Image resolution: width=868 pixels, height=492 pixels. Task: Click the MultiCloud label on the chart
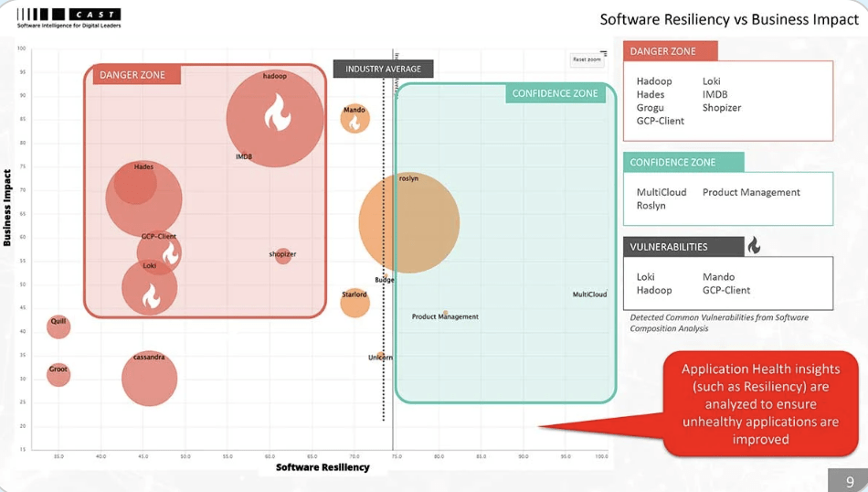click(589, 294)
